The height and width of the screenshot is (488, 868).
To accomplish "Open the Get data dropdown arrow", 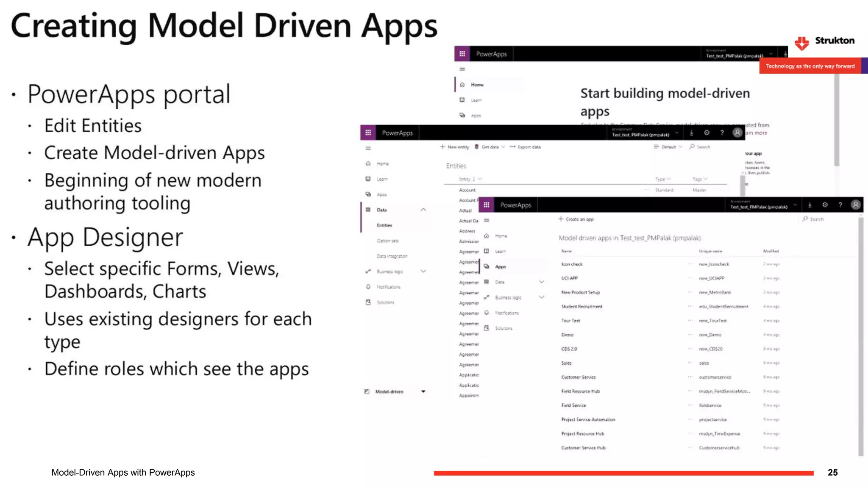I will pyautogui.click(x=503, y=147).
